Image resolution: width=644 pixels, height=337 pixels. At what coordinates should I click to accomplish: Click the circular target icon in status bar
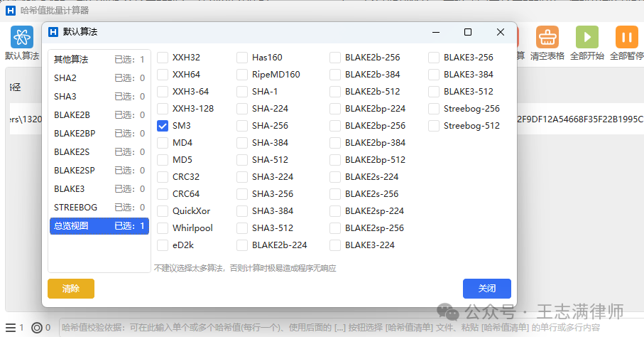(x=37, y=328)
